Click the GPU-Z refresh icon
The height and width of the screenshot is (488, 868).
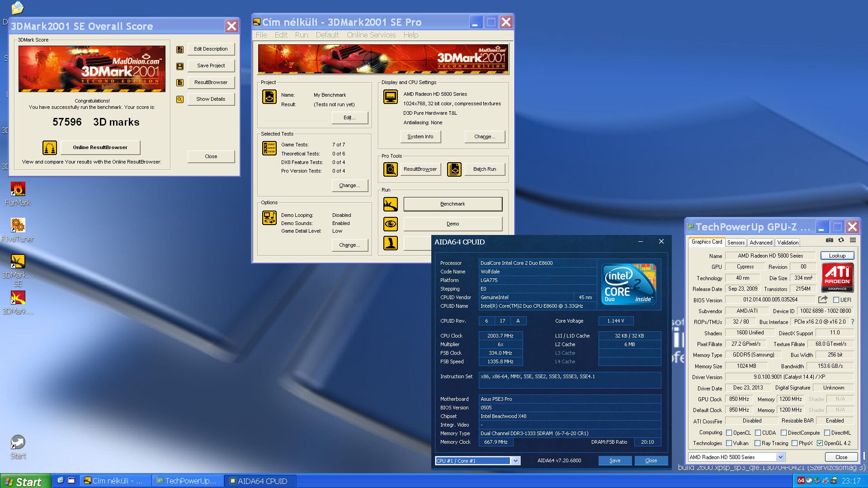pyautogui.click(x=841, y=240)
